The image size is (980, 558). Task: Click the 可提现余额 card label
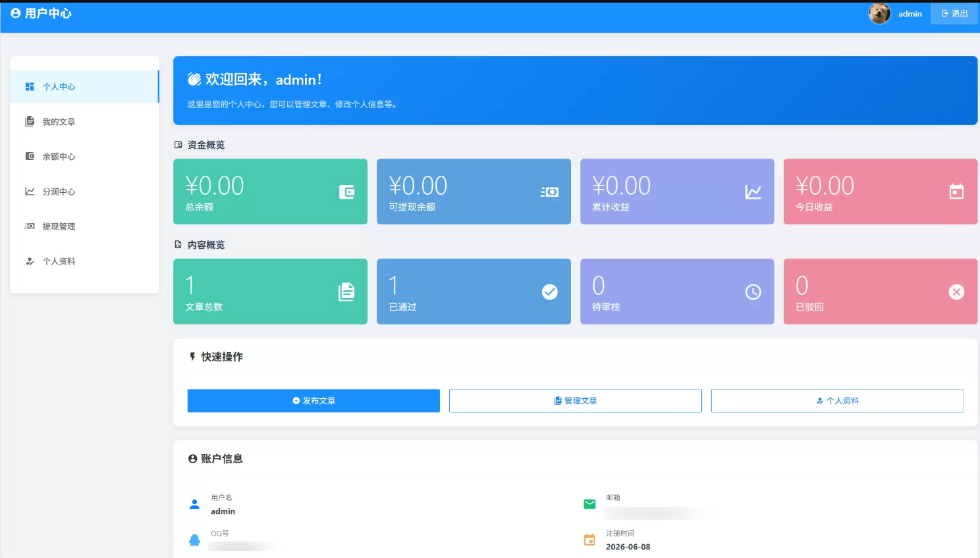tap(412, 207)
